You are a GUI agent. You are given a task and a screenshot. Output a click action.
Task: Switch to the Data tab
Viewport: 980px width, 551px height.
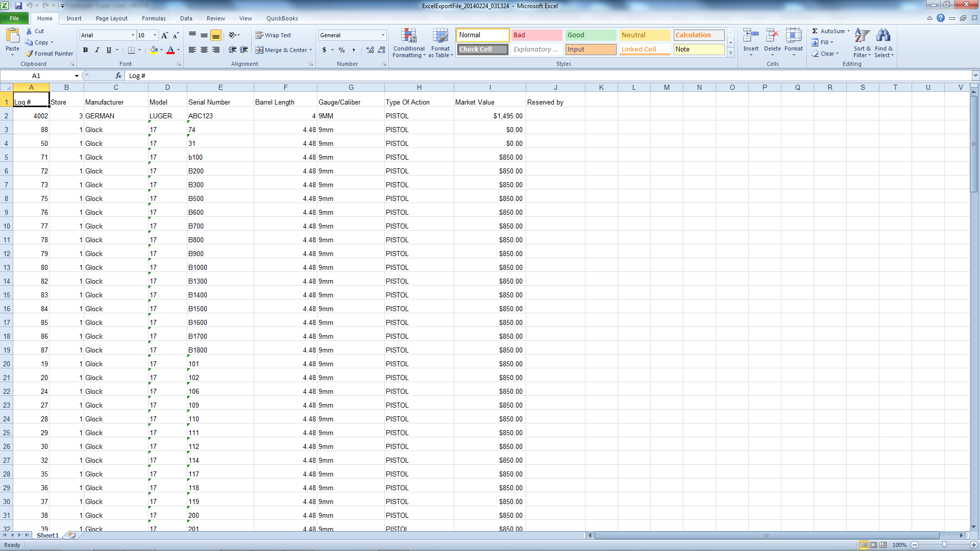186,18
